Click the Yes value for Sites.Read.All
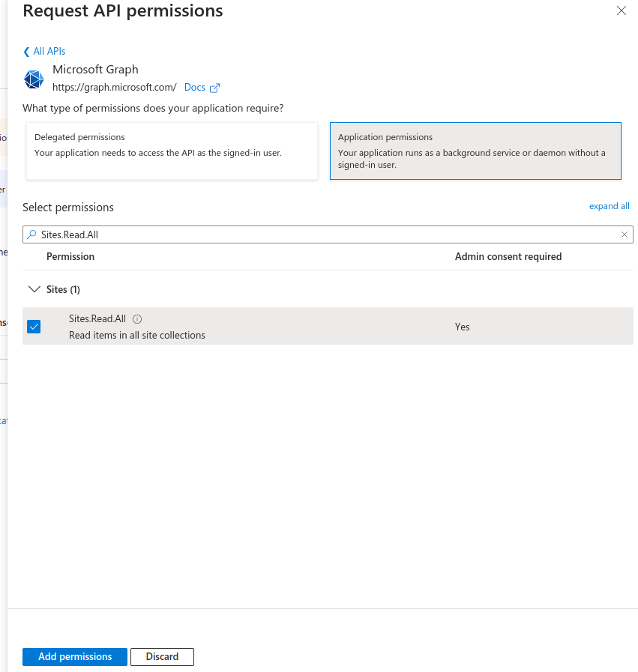The height and width of the screenshot is (672, 638). (463, 327)
